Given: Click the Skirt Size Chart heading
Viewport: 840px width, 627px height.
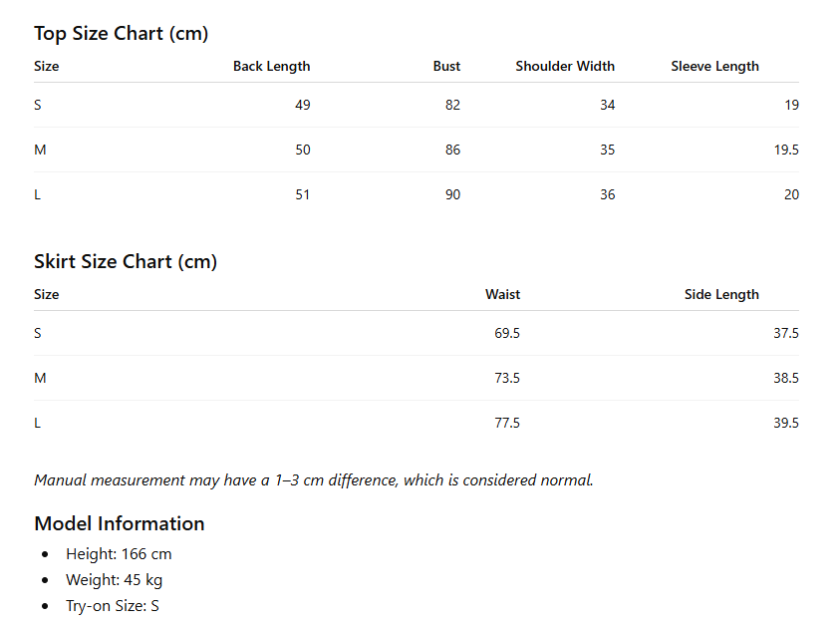Looking at the screenshot, I should [x=126, y=261].
